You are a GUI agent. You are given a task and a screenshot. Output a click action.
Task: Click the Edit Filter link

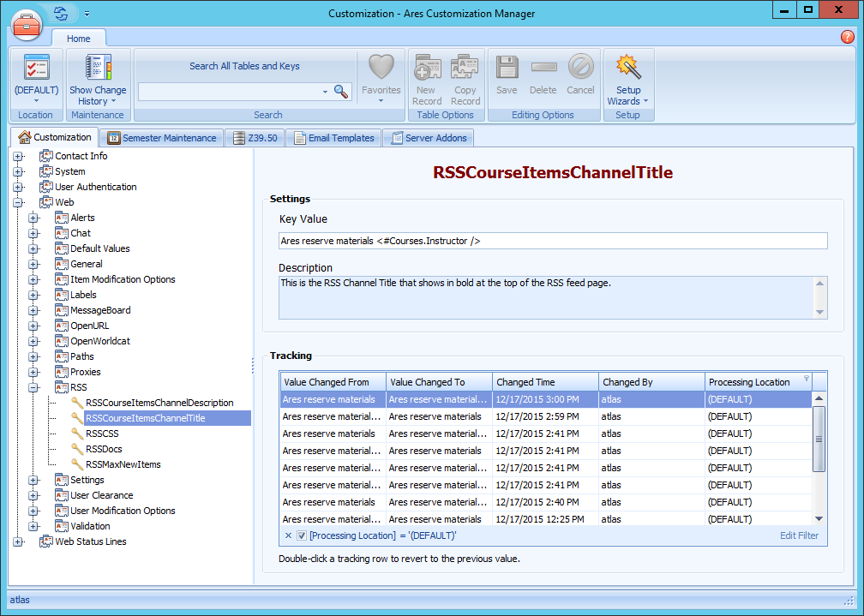click(799, 535)
